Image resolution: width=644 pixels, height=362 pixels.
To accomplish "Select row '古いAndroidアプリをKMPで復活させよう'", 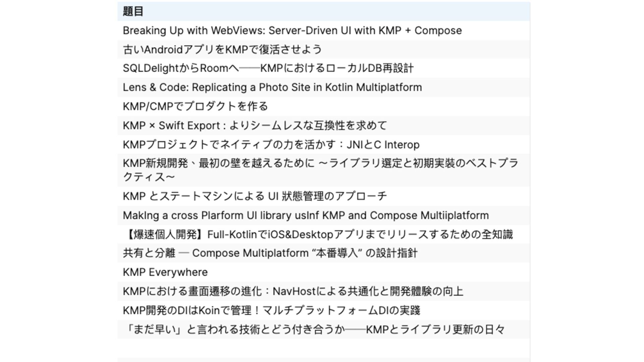I will click(x=324, y=50).
